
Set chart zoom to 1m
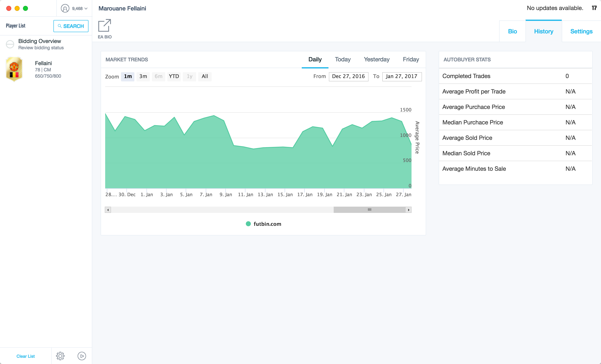(x=128, y=76)
